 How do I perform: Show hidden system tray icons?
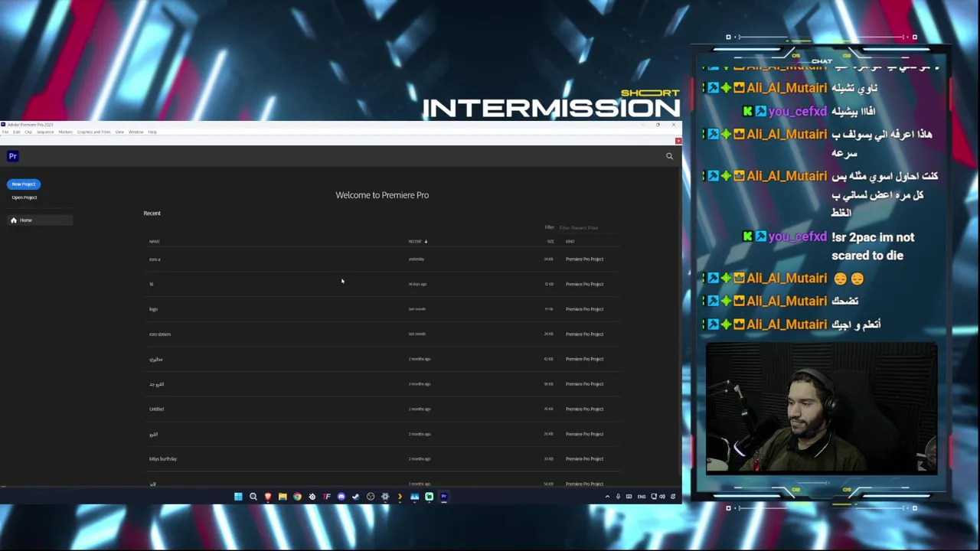pyautogui.click(x=607, y=497)
